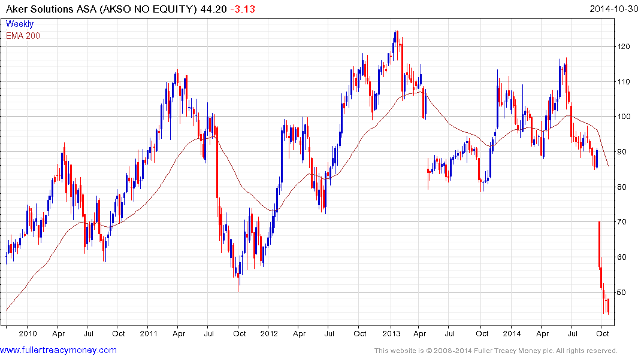644x359 pixels.
Task: Click the 100 price axis label
Action: [624, 117]
